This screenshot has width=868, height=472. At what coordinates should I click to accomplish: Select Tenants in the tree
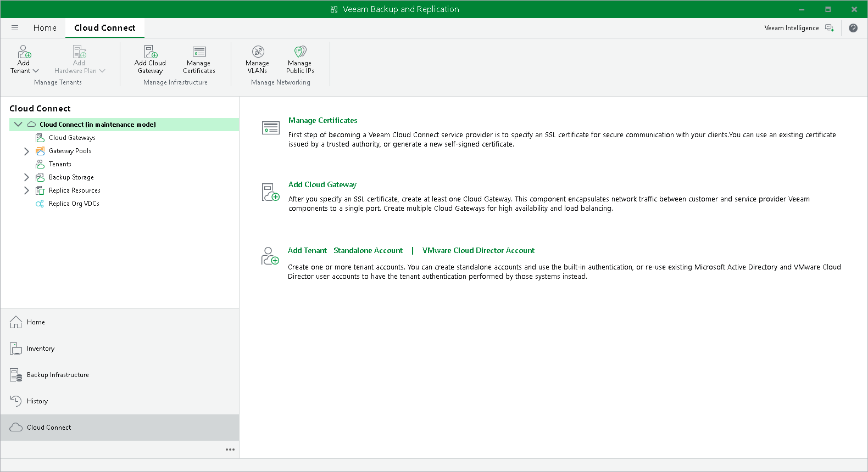tap(60, 164)
